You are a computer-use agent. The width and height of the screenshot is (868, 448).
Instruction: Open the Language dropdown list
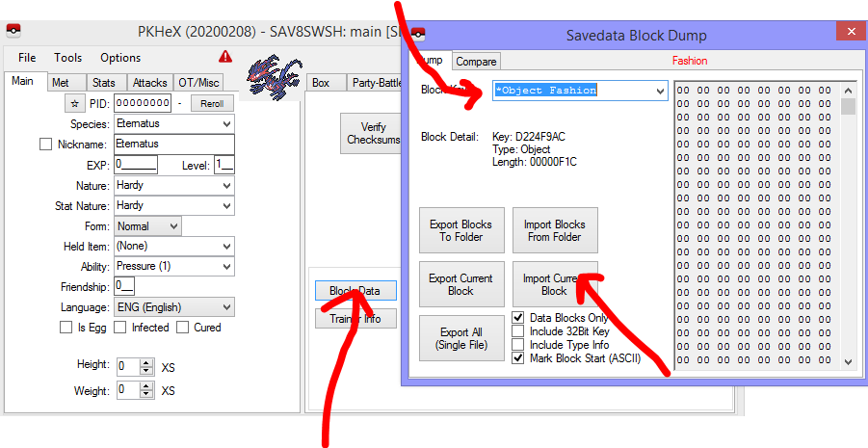pos(226,307)
